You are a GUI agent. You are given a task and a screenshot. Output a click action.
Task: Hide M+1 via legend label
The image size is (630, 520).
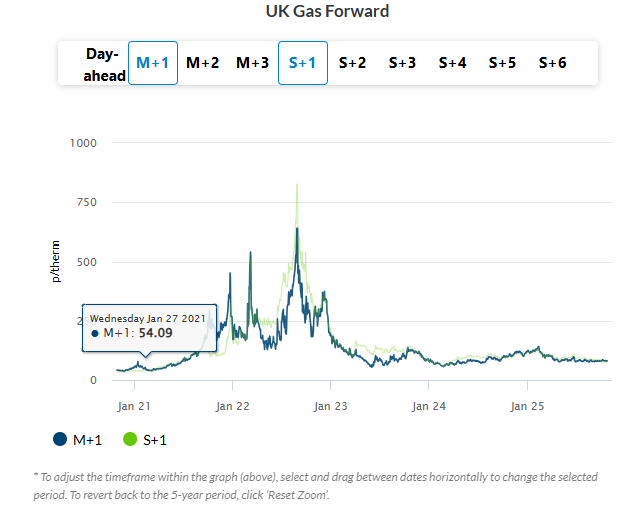click(87, 439)
